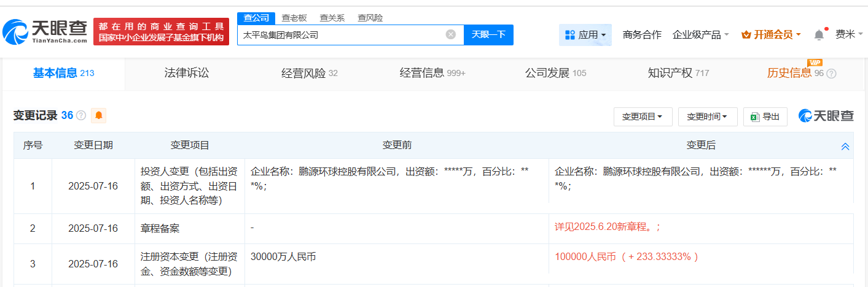Click the 导出 export button
This screenshot has width=868, height=287.
point(765,117)
